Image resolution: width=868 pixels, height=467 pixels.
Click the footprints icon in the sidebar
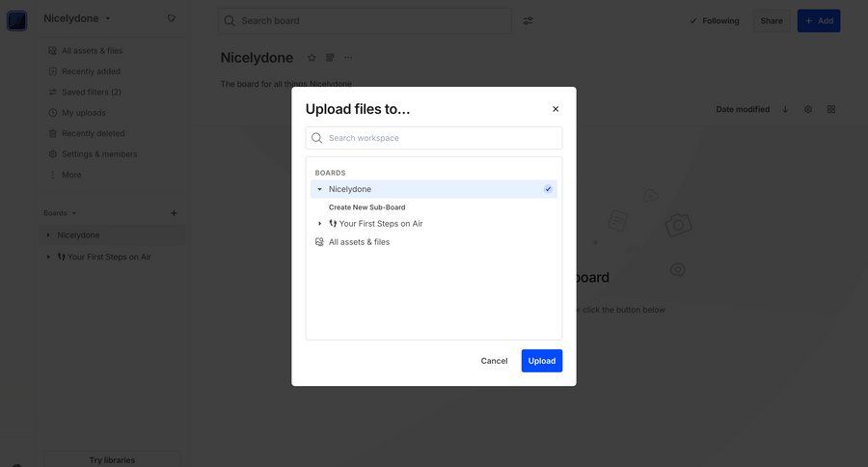click(62, 257)
